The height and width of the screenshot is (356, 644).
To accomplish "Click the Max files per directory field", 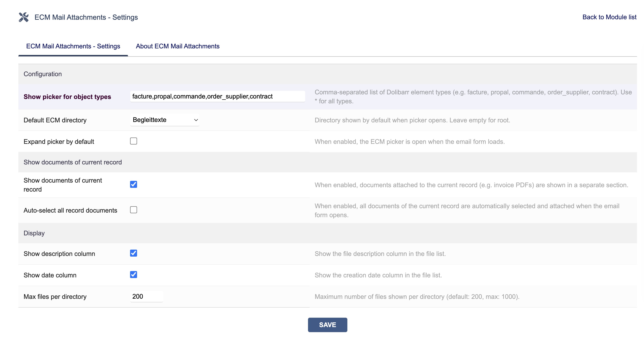I will point(146,296).
